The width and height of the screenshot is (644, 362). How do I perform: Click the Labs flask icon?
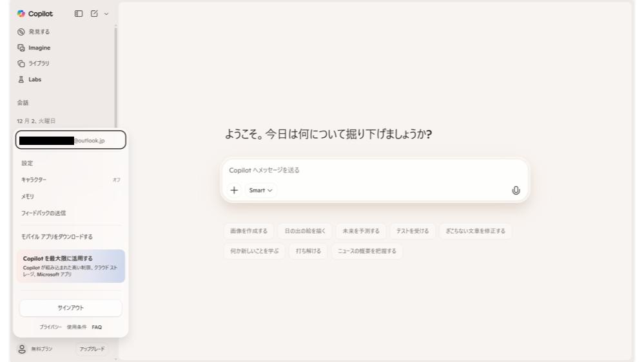pyautogui.click(x=21, y=79)
